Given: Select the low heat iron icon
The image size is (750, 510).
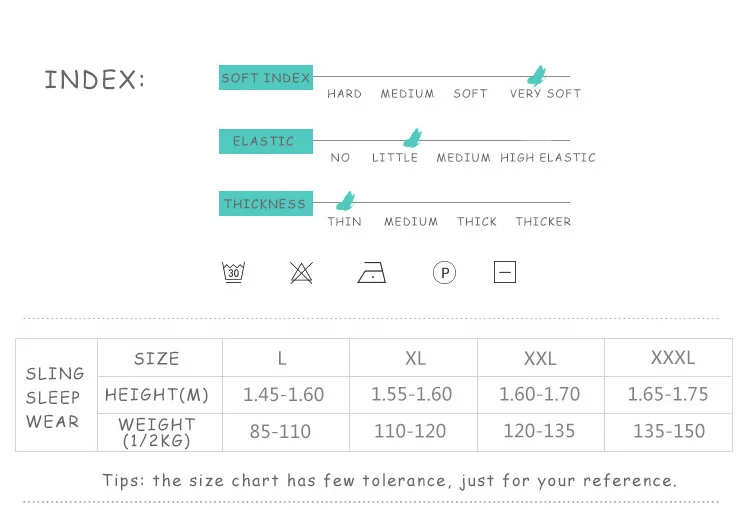Looking at the screenshot, I should [372, 272].
